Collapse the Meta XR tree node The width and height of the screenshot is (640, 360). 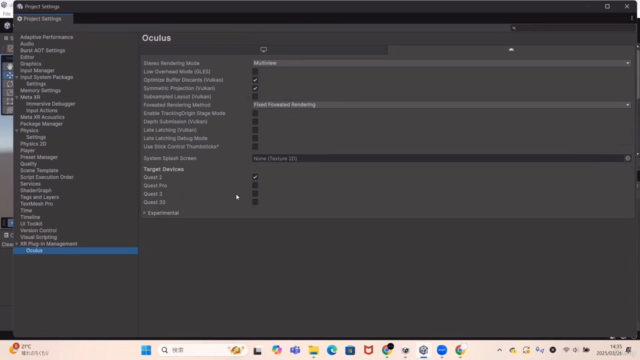[x=17, y=97]
